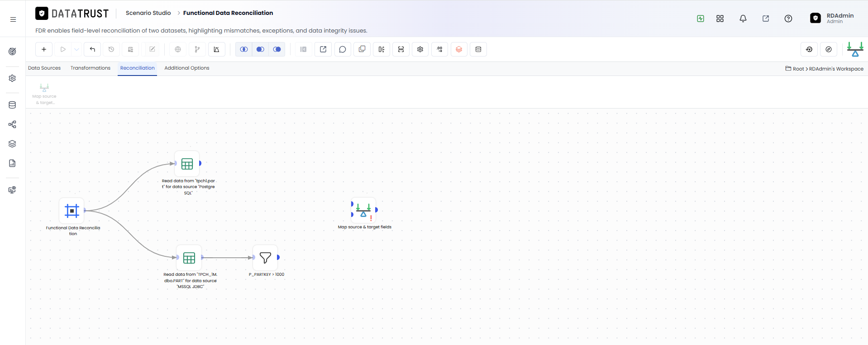Click the grayed-out toolbar icon after history
Image resolution: width=868 pixels, height=345 pixels.
(x=130, y=49)
